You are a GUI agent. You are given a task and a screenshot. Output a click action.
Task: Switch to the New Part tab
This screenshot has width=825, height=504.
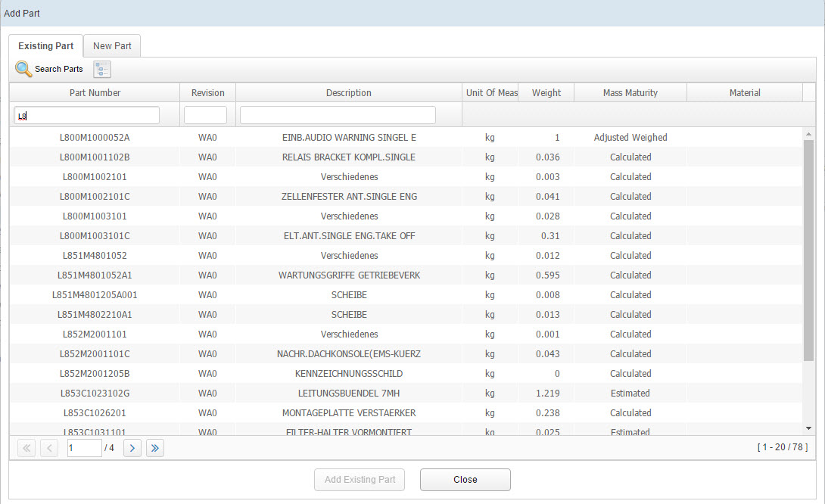112,46
